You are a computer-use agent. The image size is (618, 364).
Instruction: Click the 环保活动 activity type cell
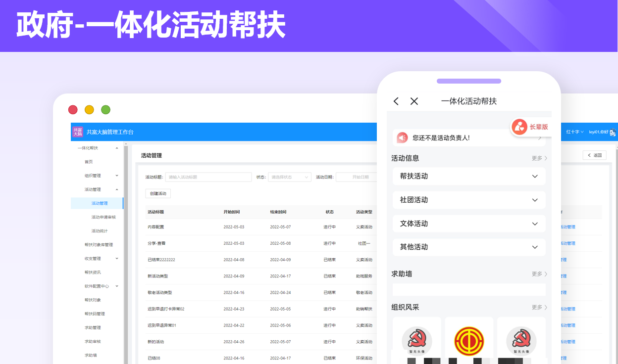point(364,358)
